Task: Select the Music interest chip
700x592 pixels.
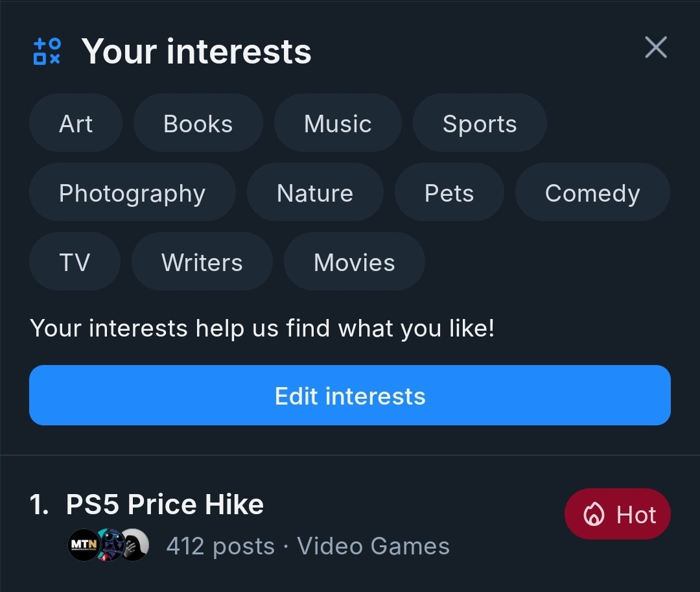Action: (x=338, y=123)
